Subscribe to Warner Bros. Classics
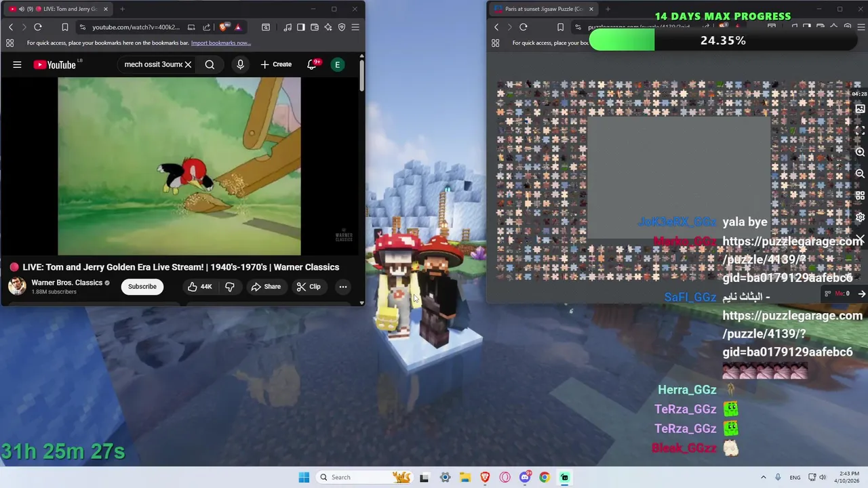This screenshot has width=868, height=488. point(142,287)
